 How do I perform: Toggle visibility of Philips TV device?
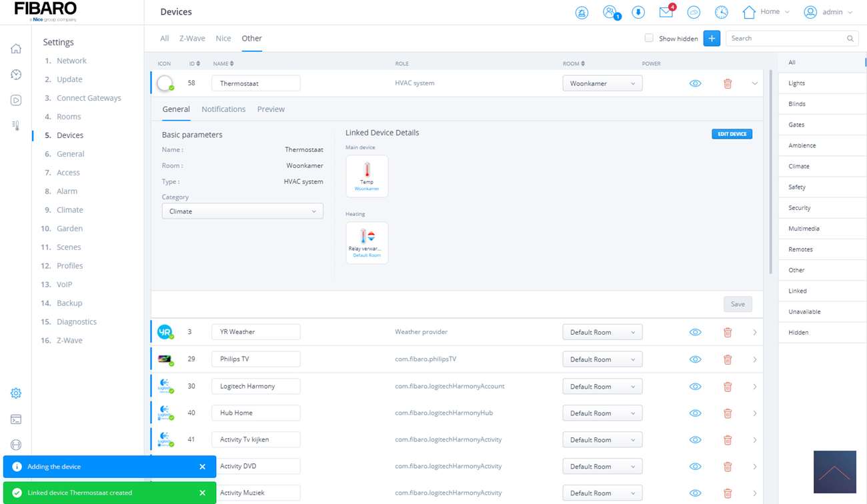695,359
